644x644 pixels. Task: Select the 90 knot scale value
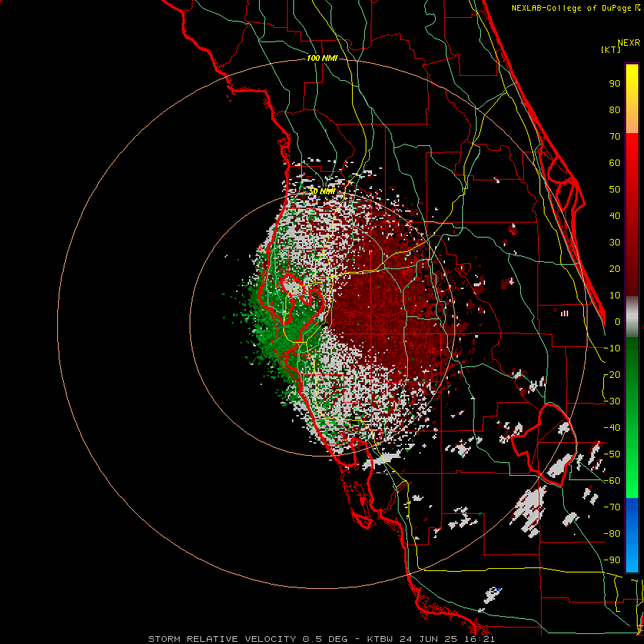coord(615,84)
